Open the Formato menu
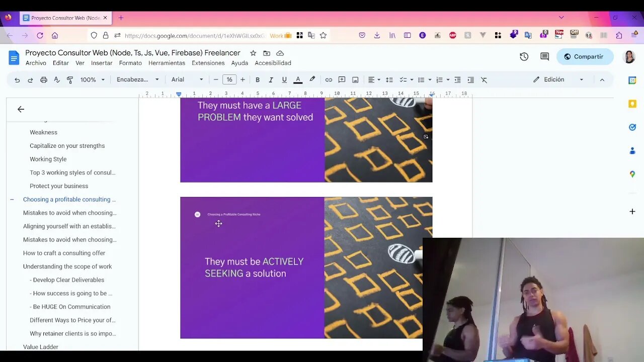This screenshot has height=362, width=644. click(130, 63)
